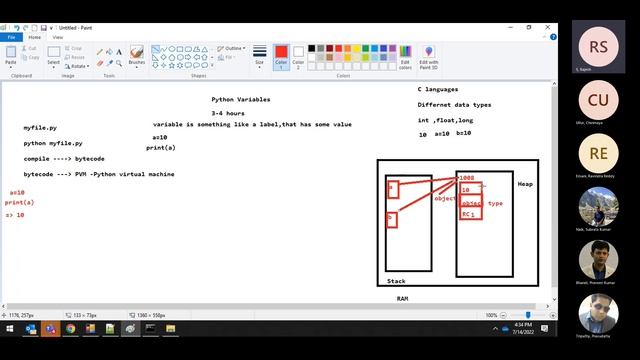Select the Color picker eyedropper tool
640x360 pixels.
pos(109,63)
